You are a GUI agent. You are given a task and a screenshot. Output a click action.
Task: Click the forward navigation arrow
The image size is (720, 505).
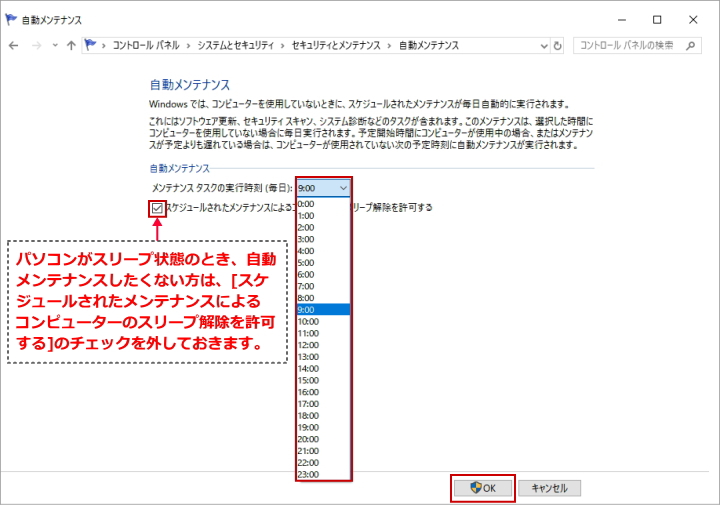coord(36,45)
